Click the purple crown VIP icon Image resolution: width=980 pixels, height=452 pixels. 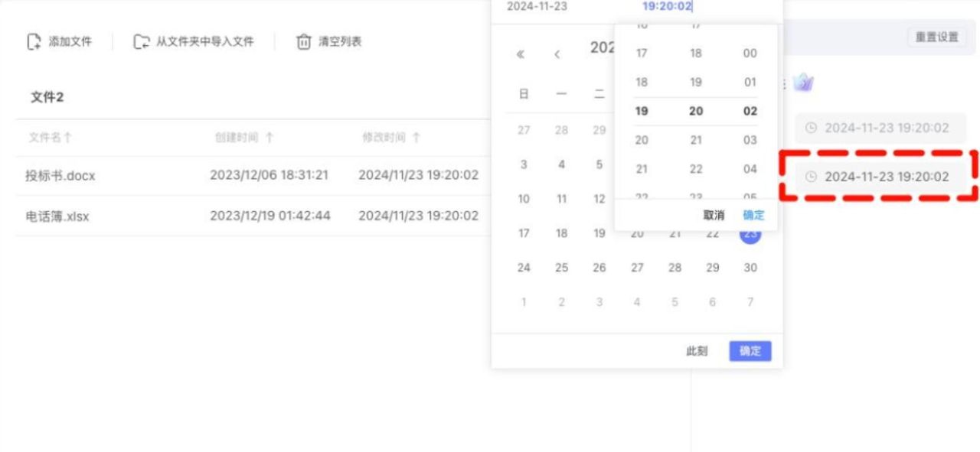click(803, 83)
